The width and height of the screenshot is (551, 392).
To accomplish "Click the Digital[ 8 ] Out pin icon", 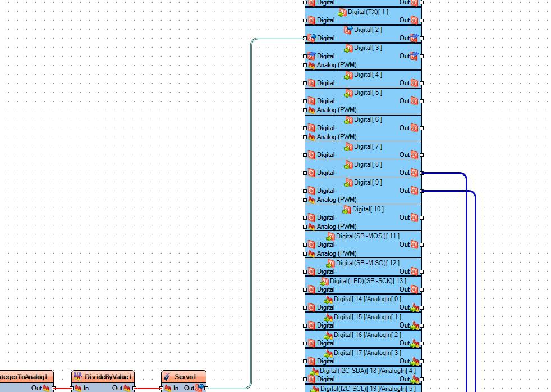I will pyautogui.click(x=414, y=173).
